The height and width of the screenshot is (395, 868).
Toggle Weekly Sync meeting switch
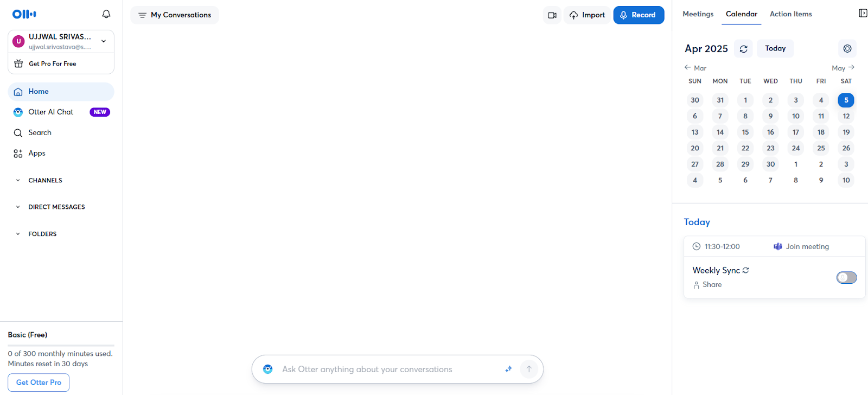846,278
